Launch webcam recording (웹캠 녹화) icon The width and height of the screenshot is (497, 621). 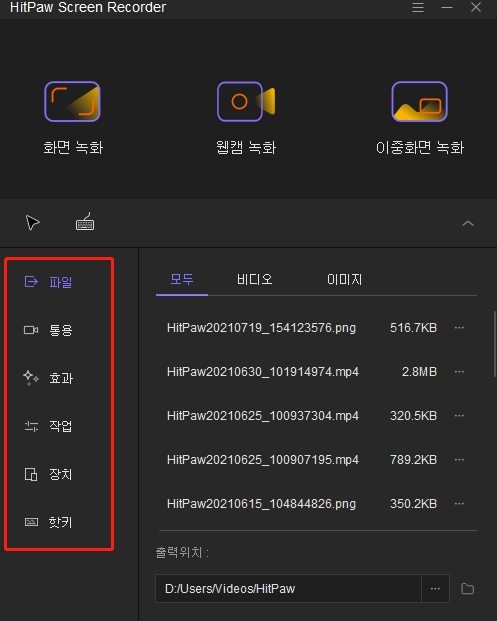(246, 101)
